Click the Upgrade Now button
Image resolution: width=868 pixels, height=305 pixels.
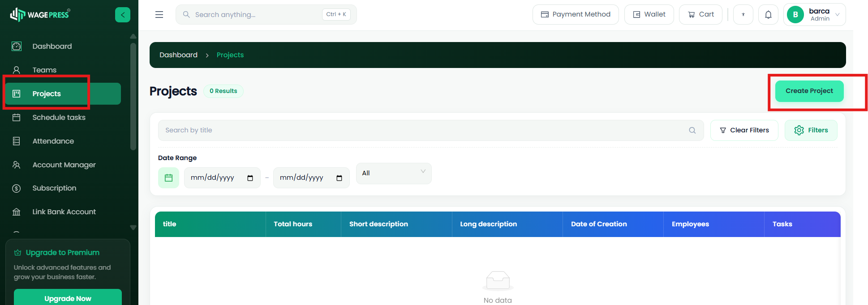pos(68,298)
